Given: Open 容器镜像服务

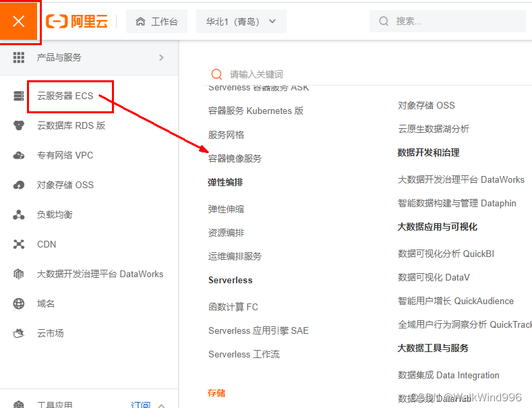Looking at the screenshot, I should click(x=235, y=158).
